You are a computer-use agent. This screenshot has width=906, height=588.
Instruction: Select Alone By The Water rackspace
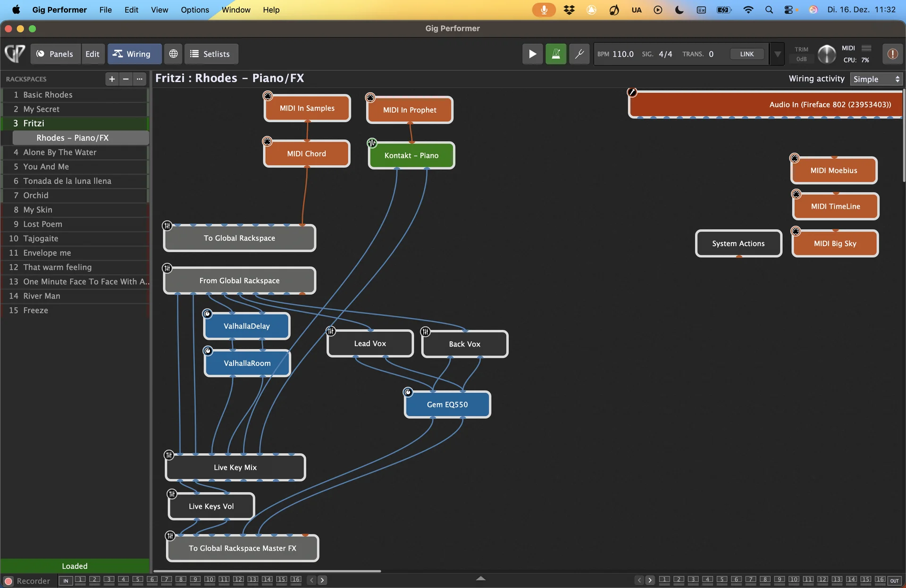[75, 152]
